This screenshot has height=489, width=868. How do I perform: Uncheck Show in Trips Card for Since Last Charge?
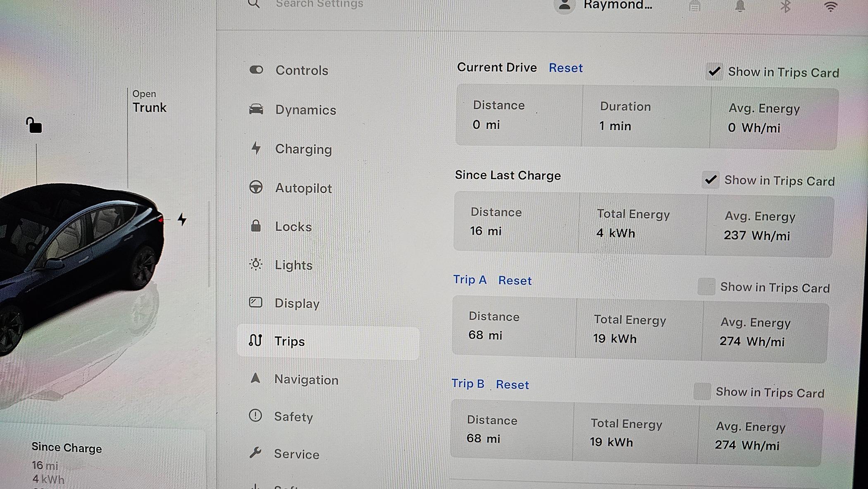[711, 180]
